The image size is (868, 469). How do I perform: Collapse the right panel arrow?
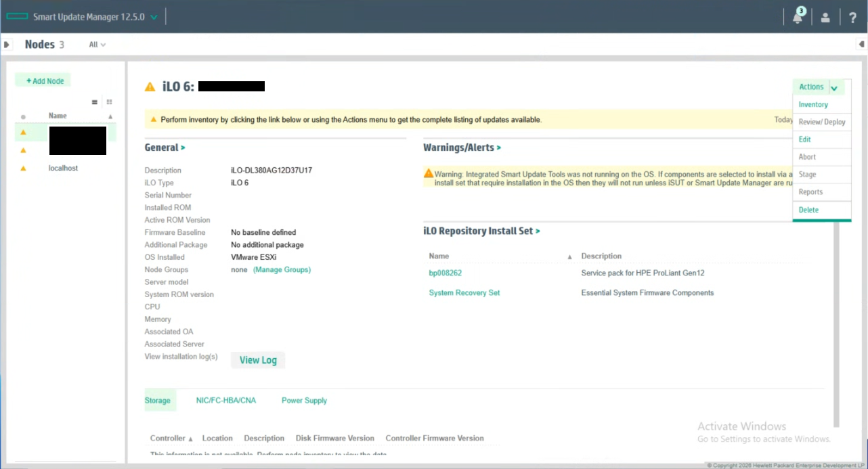pyautogui.click(x=861, y=45)
